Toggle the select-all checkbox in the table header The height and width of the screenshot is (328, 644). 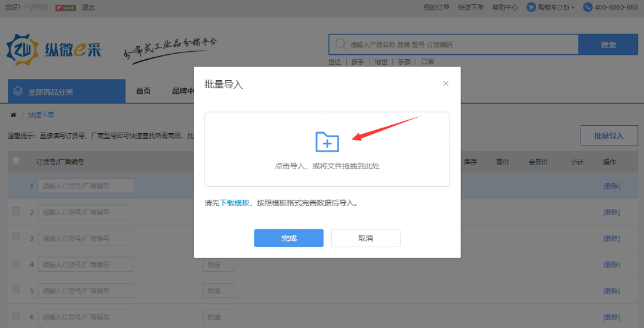[x=16, y=161]
